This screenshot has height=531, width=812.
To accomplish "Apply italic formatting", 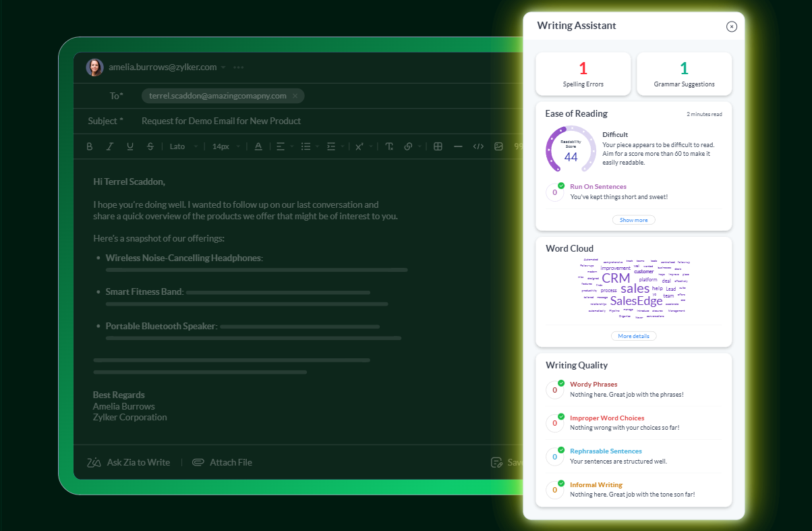I will [110, 146].
